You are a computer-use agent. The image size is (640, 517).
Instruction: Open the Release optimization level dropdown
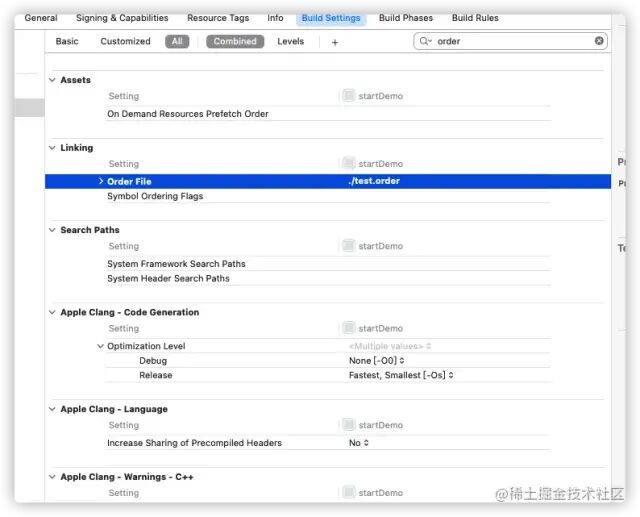[x=401, y=375]
